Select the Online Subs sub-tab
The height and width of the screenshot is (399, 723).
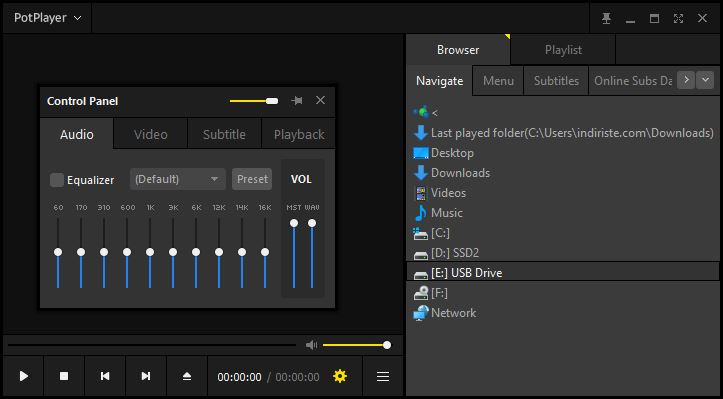[632, 81]
